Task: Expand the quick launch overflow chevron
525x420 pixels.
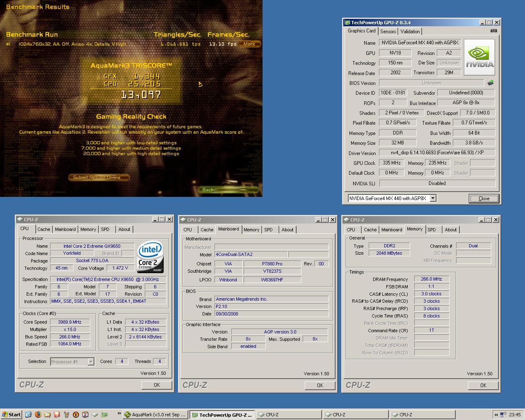Action: coord(119,414)
